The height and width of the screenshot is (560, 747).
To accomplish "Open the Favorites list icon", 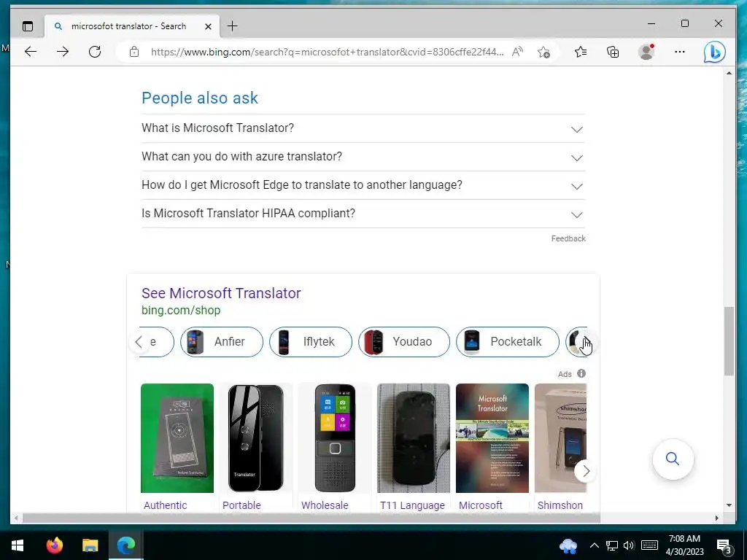I will click(580, 52).
